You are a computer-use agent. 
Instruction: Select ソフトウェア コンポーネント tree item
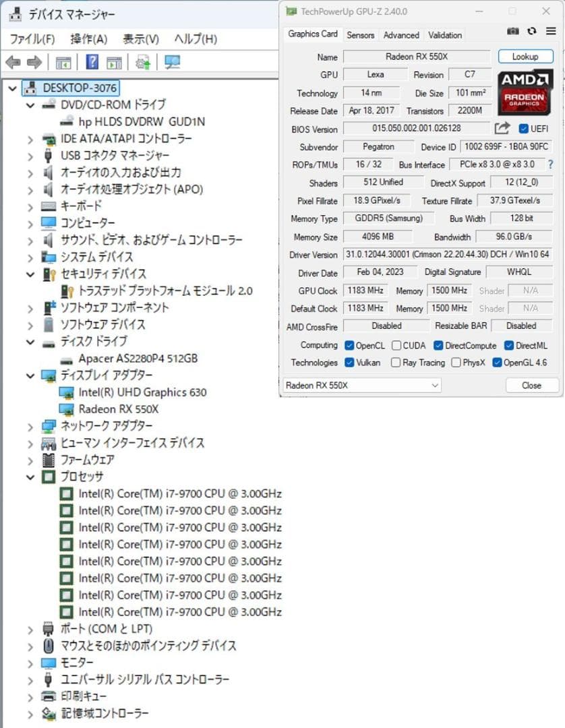pyautogui.click(x=115, y=308)
